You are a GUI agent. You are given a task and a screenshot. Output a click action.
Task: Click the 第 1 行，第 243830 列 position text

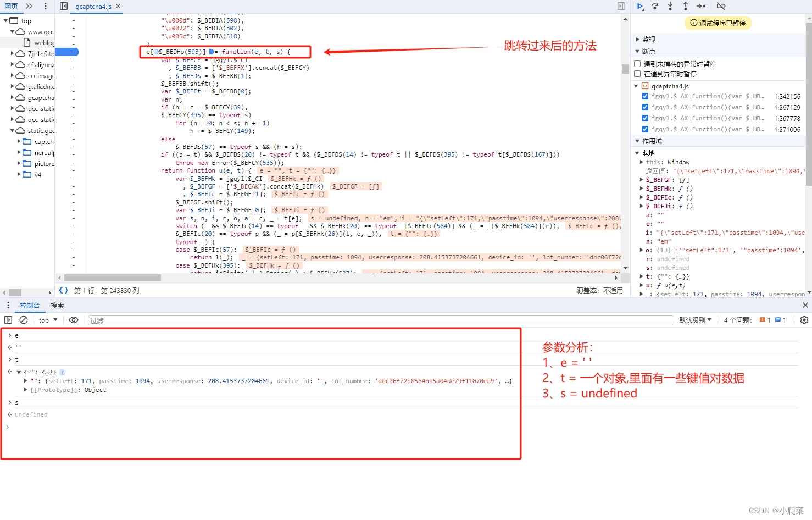(107, 290)
